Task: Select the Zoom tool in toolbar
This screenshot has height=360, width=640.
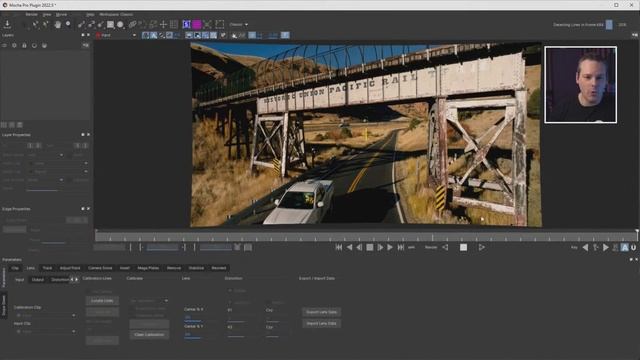Action: [68, 24]
